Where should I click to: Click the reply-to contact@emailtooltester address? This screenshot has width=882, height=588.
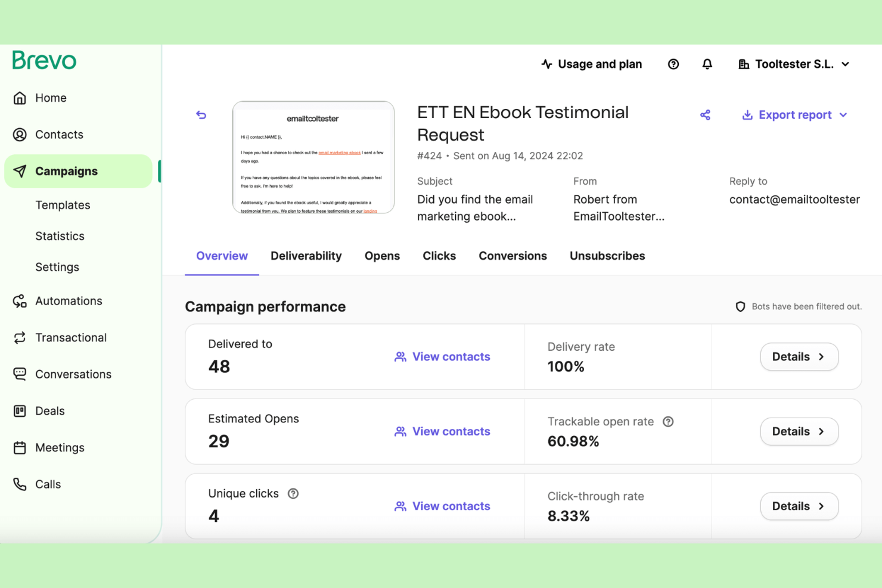(x=794, y=200)
